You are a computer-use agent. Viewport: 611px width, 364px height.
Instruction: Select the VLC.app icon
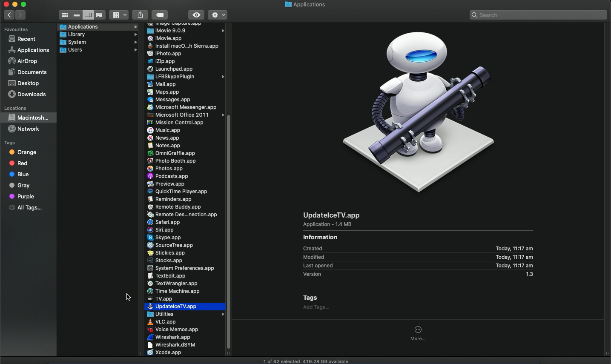pyautogui.click(x=150, y=322)
